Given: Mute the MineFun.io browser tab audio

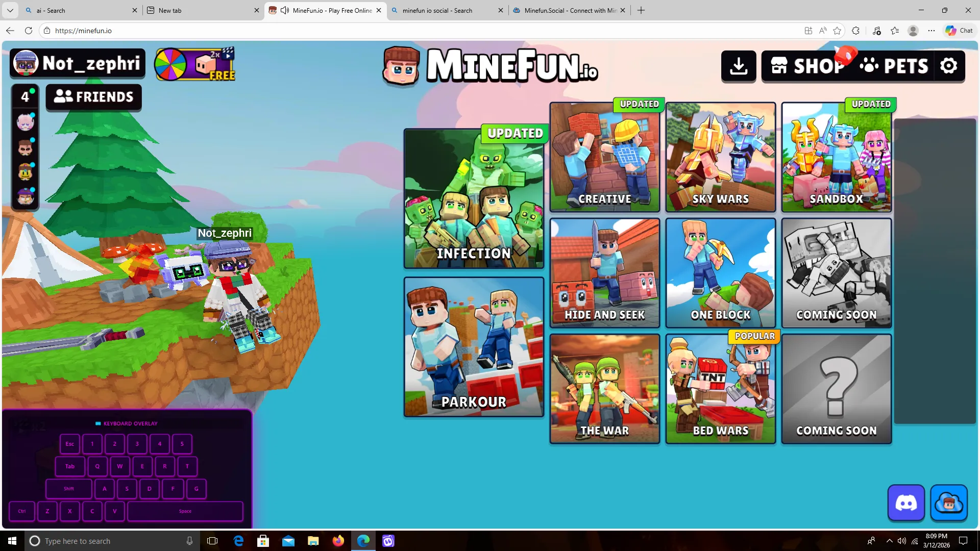Looking at the screenshot, I should coord(285,10).
